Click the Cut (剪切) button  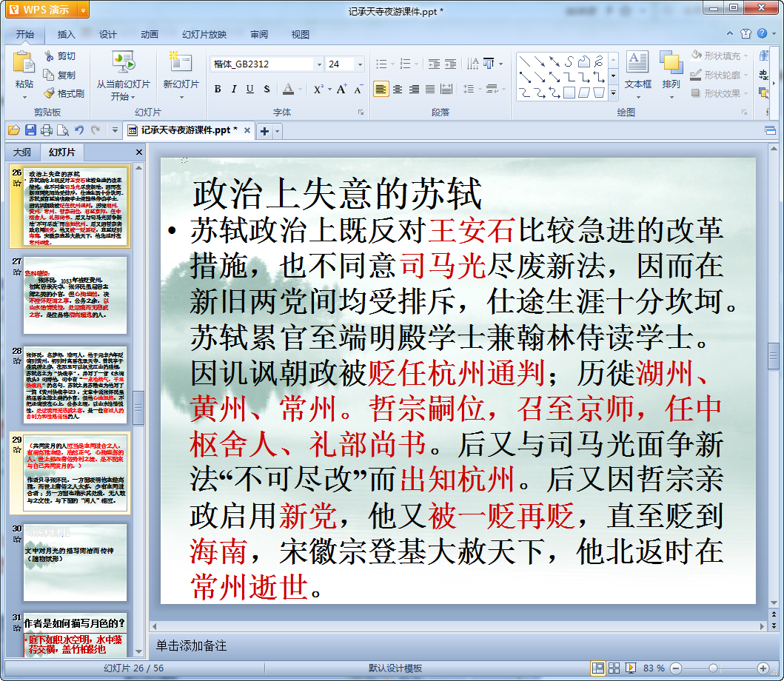coord(59,56)
